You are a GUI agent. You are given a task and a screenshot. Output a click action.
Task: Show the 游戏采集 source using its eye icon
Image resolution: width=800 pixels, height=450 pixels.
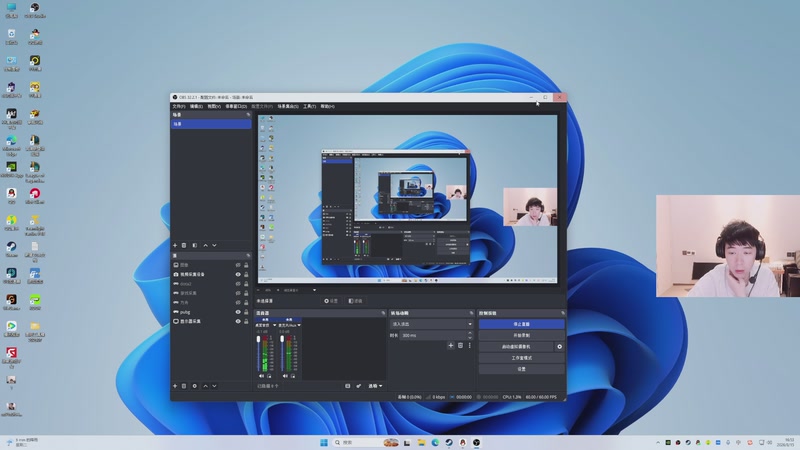tap(238, 293)
